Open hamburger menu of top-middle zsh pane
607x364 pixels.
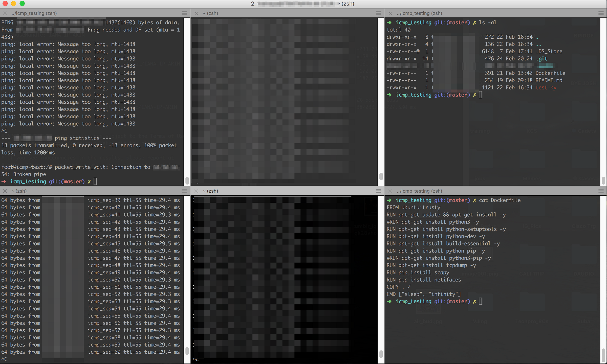click(378, 13)
